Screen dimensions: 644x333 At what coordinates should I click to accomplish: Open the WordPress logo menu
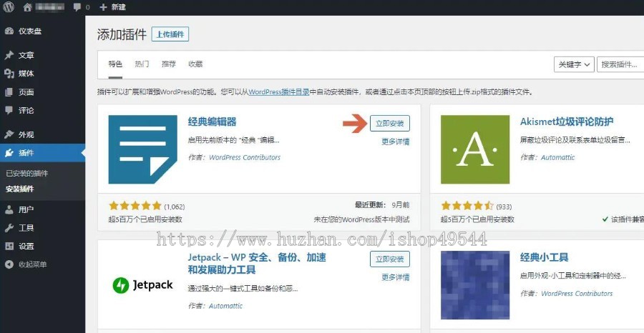tap(9, 7)
